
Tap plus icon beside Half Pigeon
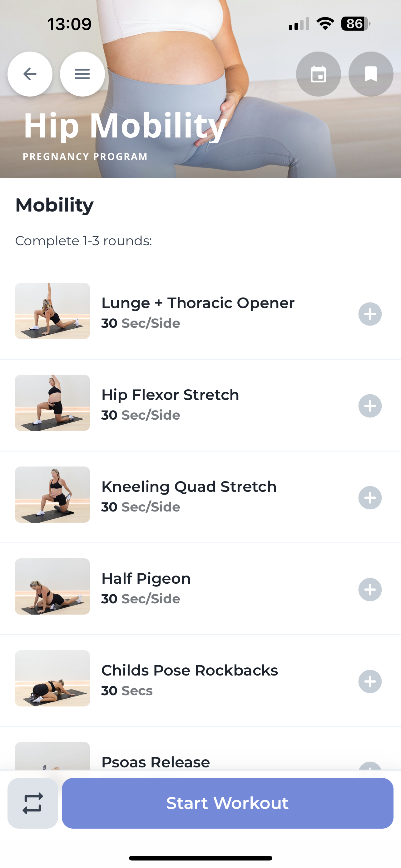pos(370,590)
